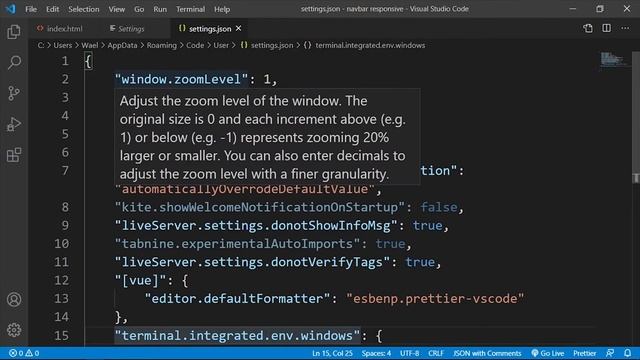Click Users in the breadcrumb path

click(x=62, y=45)
